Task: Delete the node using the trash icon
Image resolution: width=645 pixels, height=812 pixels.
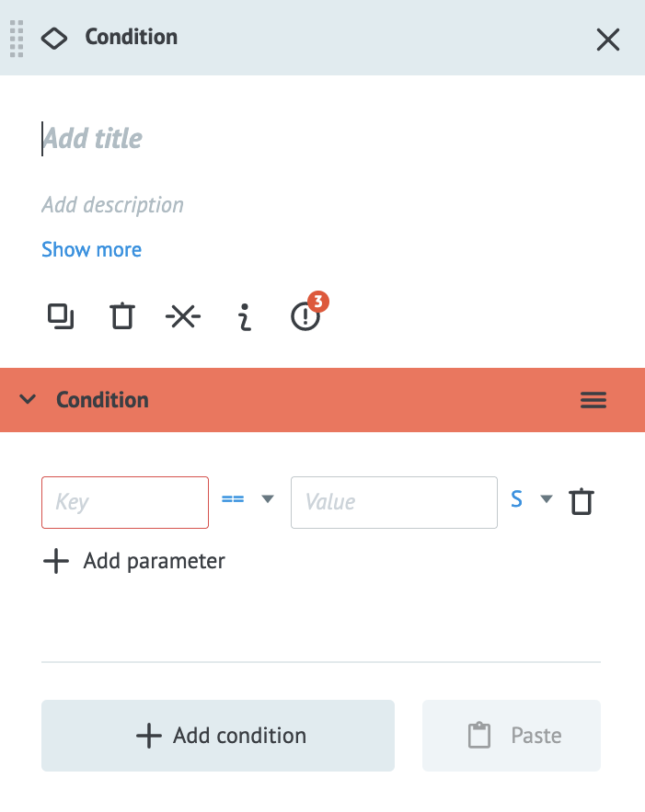Action: (x=121, y=315)
